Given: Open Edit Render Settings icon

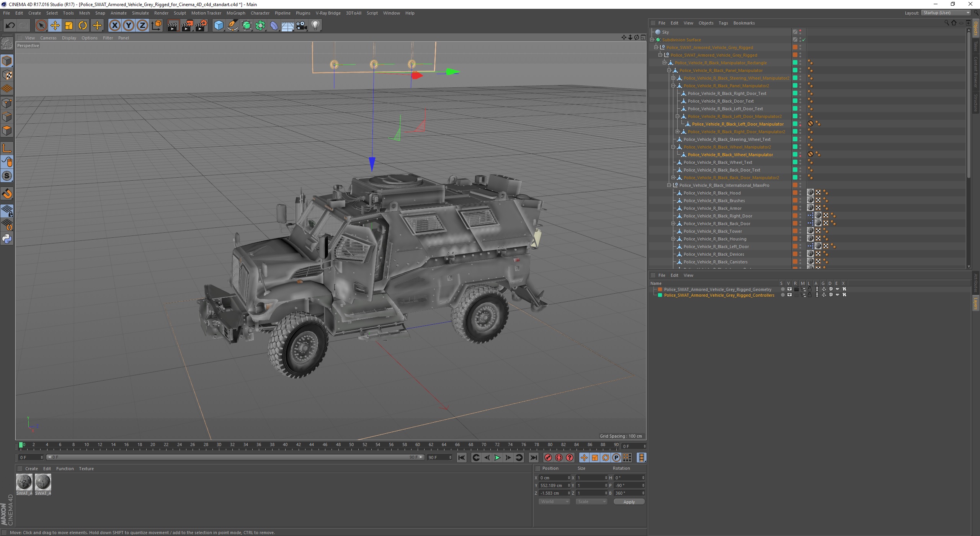Looking at the screenshot, I should coord(201,26).
